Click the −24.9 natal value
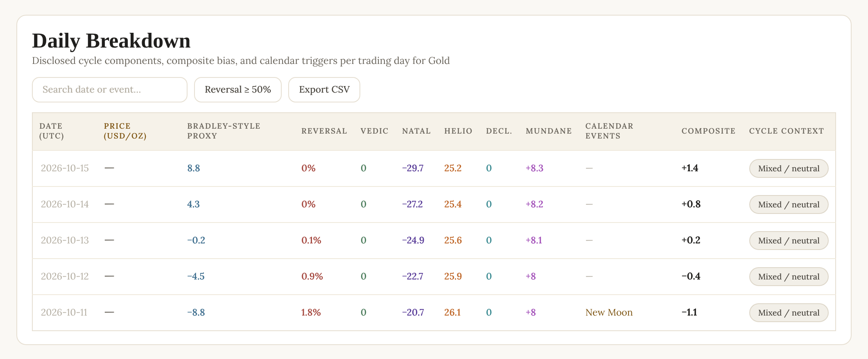The width and height of the screenshot is (868, 359). tap(413, 241)
